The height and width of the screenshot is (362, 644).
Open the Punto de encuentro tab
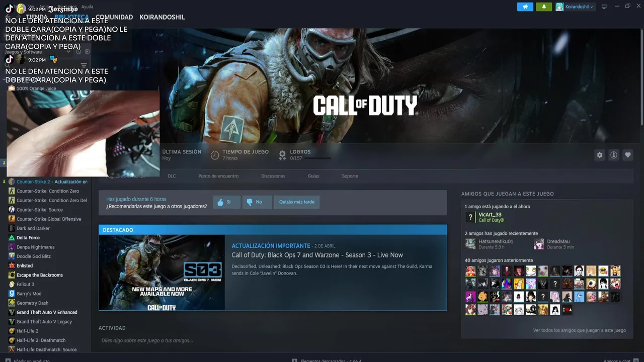pyautogui.click(x=218, y=176)
